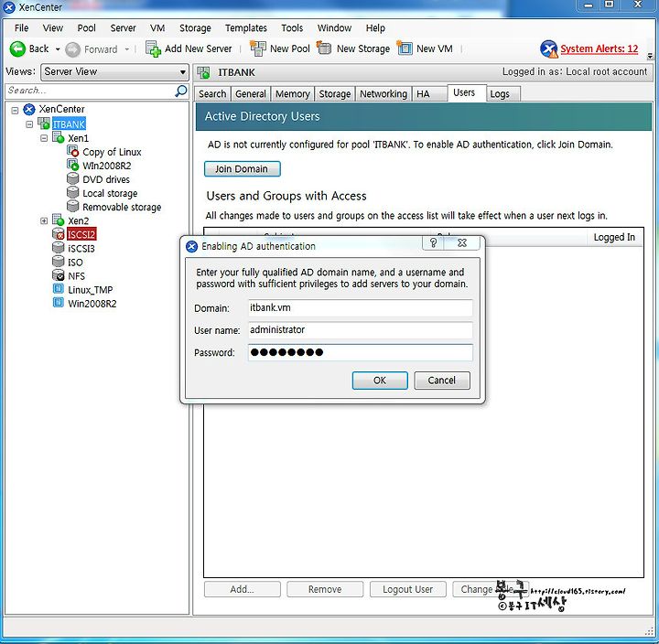Switch to the Networking tab
The height and width of the screenshot is (644, 659).
pos(384,93)
